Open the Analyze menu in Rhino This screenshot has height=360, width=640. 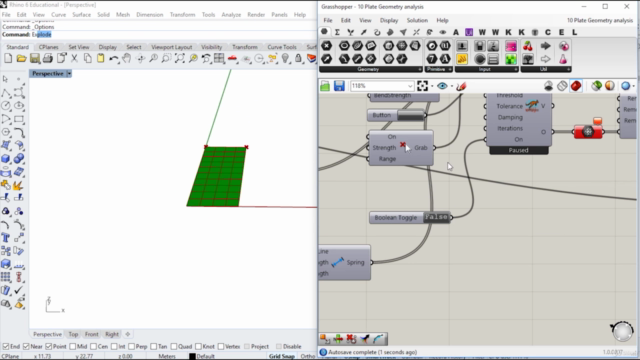coord(231,14)
